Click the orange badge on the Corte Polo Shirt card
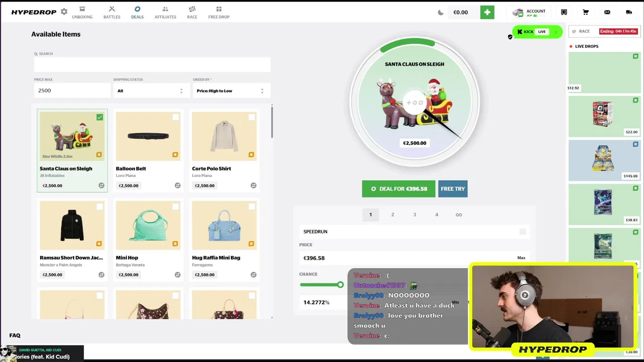The height and width of the screenshot is (362, 644). [251, 155]
